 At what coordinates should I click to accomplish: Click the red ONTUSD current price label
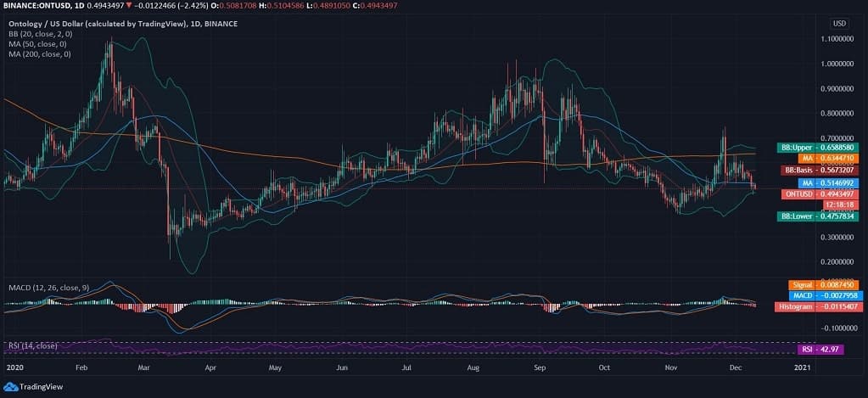(820, 194)
